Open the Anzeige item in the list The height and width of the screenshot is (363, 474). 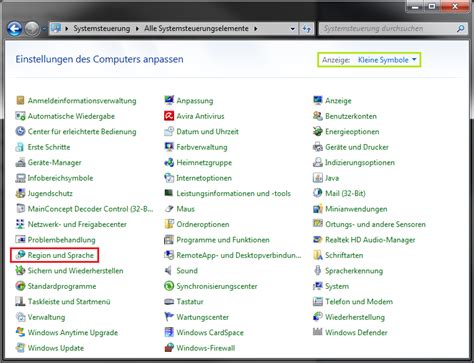click(338, 101)
